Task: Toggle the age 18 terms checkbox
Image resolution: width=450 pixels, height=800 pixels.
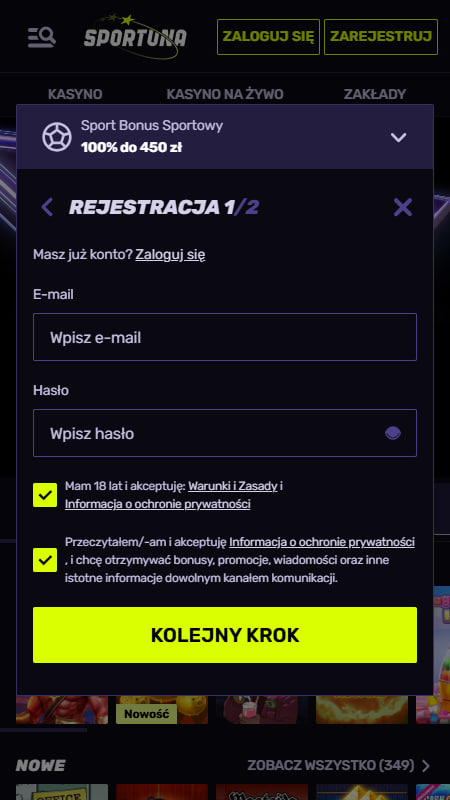Action: 45,495
